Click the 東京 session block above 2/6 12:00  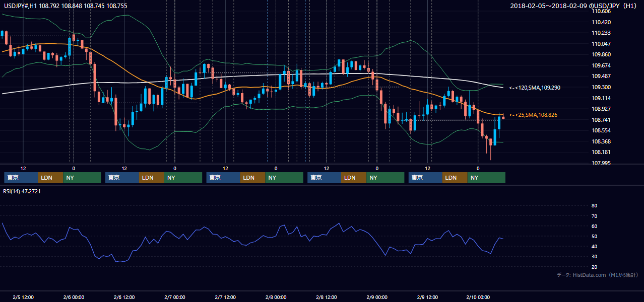[x=122, y=178]
